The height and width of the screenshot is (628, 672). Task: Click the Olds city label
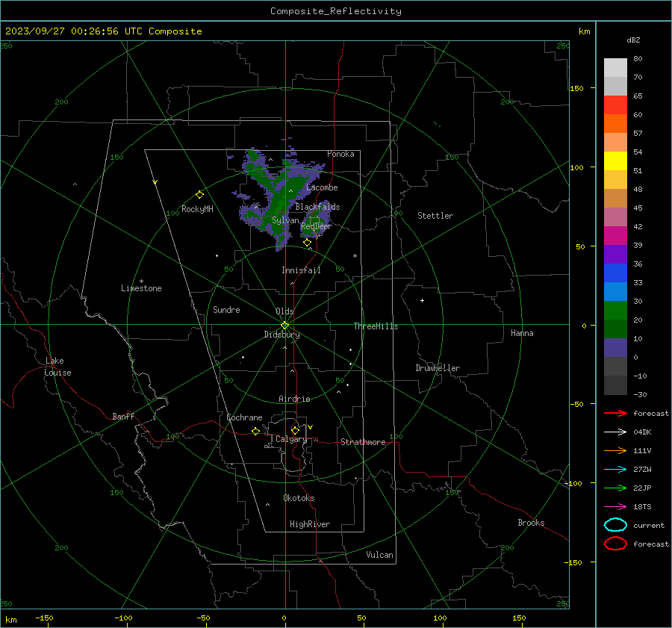[x=284, y=311]
